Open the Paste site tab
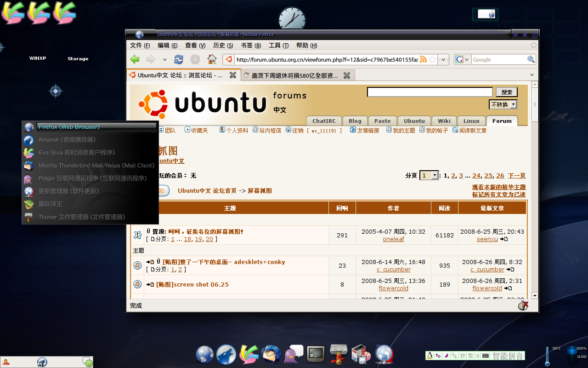This screenshot has height=368, width=588. pyautogui.click(x=382, y=121)
